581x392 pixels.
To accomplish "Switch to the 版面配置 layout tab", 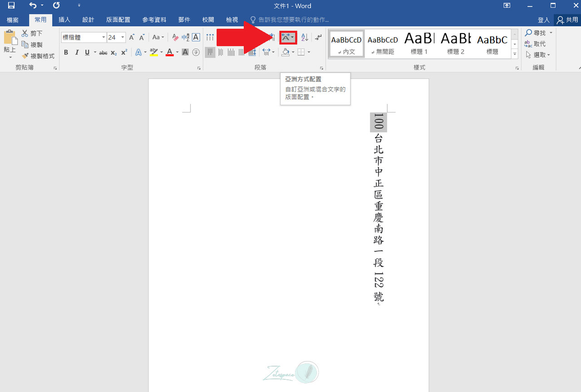I will (x=118, y=20).
